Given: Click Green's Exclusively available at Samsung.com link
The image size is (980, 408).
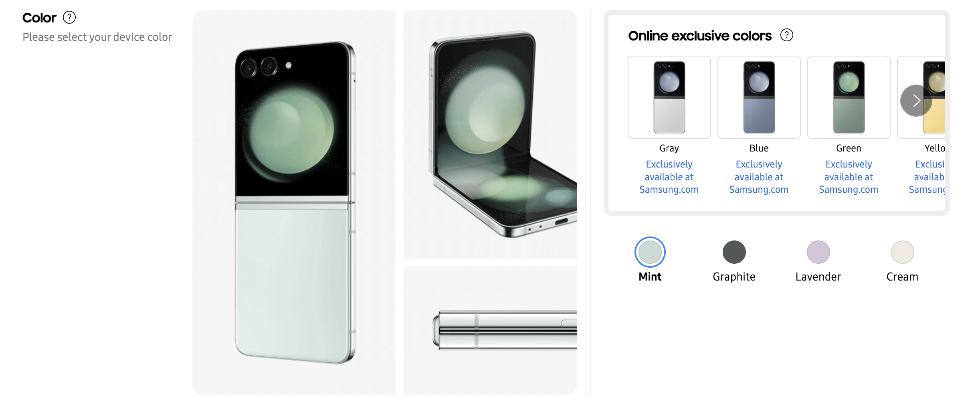Looking at the screenshot, I should pyautogui.click(x=849, y=177).
